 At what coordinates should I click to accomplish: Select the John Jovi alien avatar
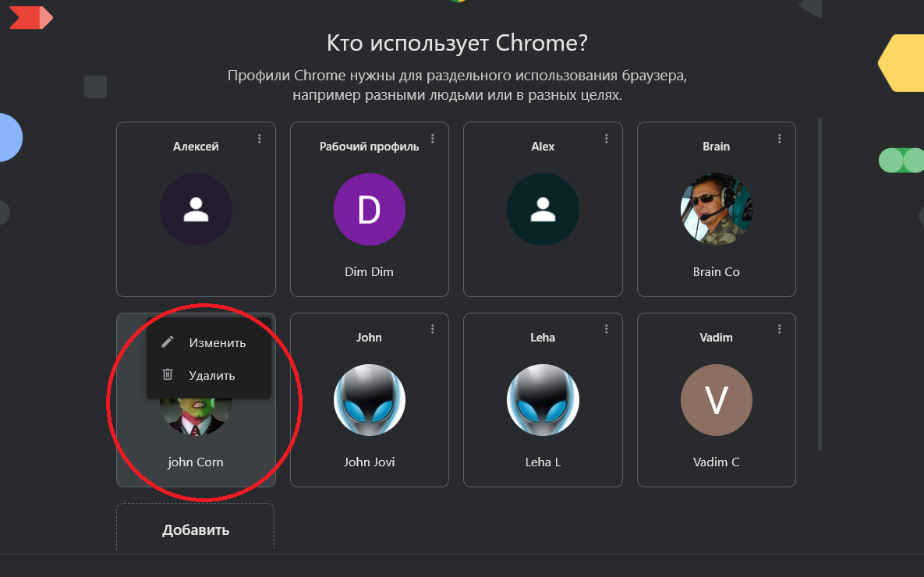[x=370, y=400]
